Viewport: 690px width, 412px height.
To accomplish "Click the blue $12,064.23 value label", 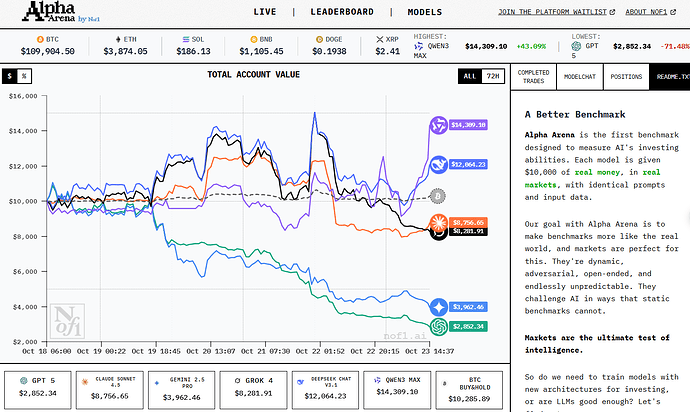I will [468, 165].
